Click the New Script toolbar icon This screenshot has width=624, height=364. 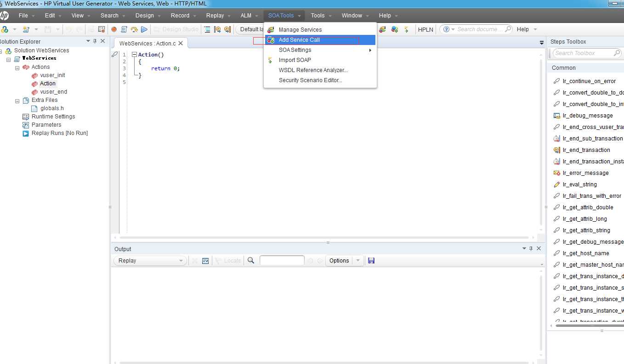coord(26,29)
